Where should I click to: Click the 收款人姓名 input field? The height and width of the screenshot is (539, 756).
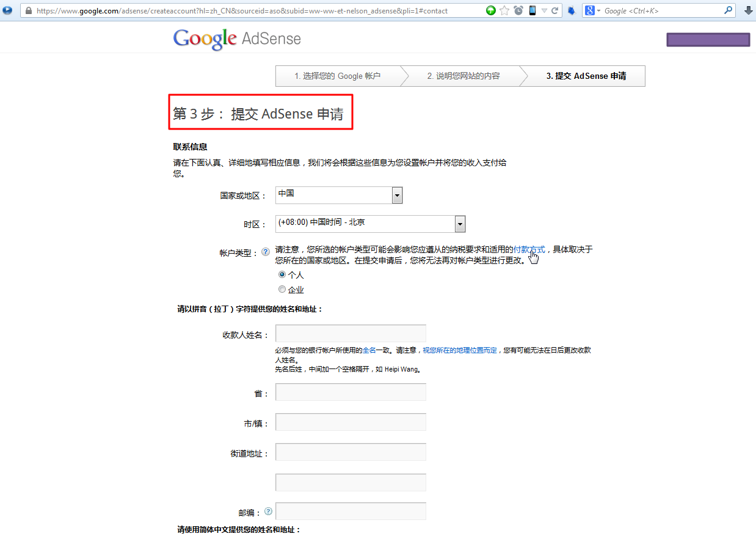[351, 334]
